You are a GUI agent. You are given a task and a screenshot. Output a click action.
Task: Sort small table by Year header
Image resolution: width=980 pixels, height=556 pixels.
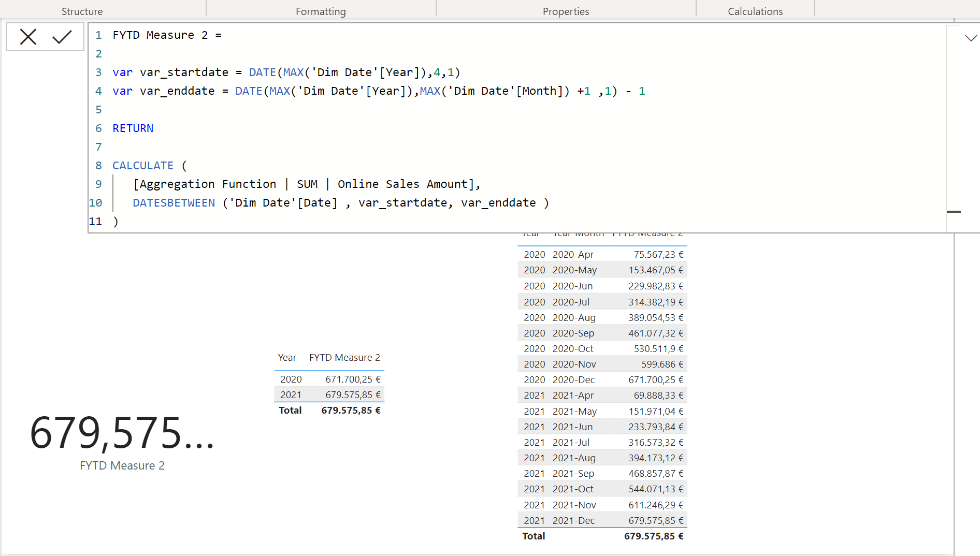coord(287,358)
